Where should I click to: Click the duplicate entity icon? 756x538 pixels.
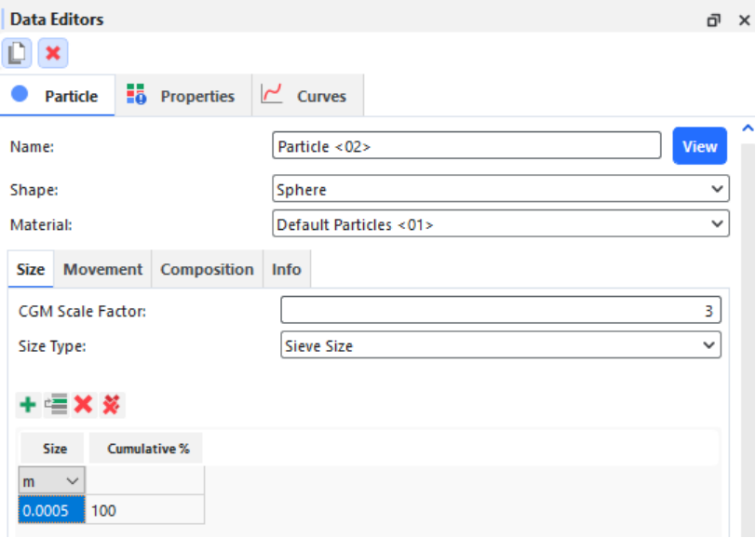pyautogui.click(x=17, y=52)
